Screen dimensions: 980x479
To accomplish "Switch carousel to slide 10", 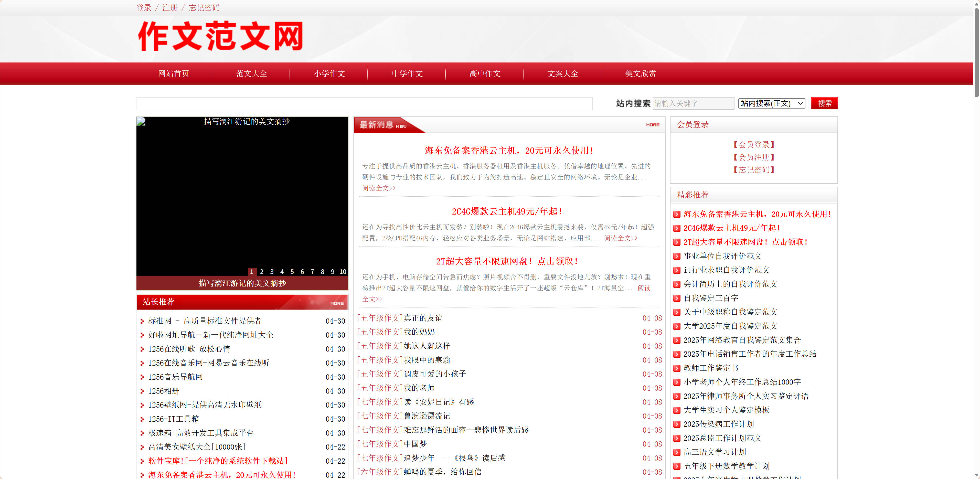I will point(342,272).
